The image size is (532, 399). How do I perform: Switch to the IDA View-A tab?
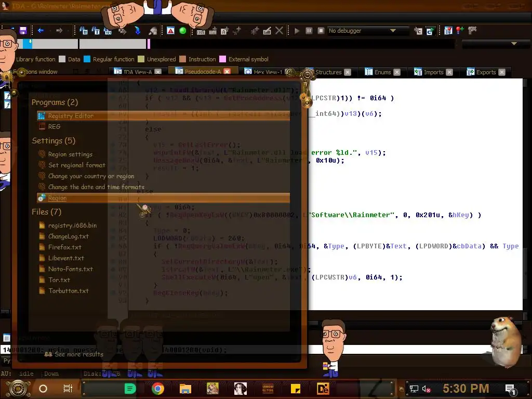[x=137, y=72]
